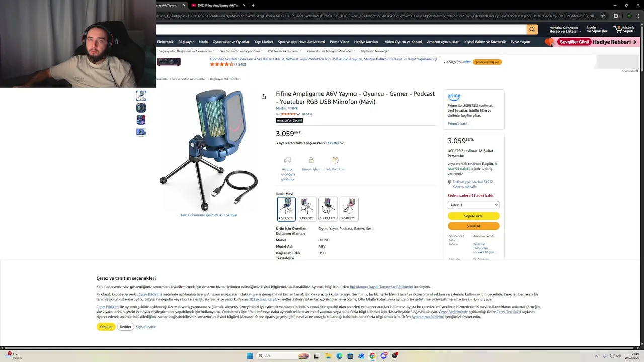Open the Adet quantity dropdown
The height and width of the screenshot is (362, 644).
[473, 205]
